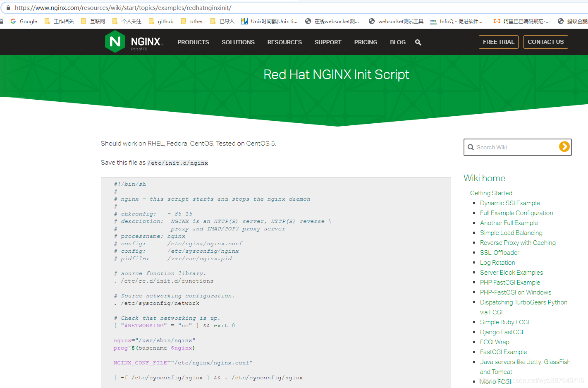Click the NGINX logo in header

134,42
